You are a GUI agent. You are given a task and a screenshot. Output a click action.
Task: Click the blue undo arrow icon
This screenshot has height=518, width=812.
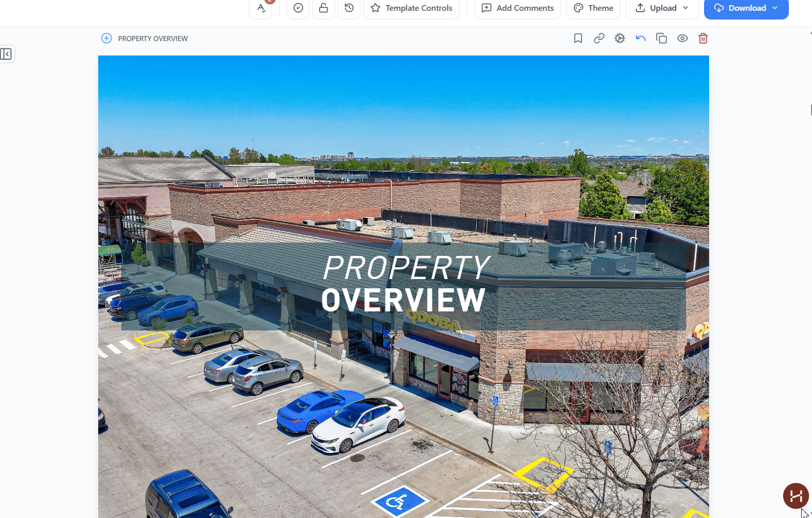(641, 39)
